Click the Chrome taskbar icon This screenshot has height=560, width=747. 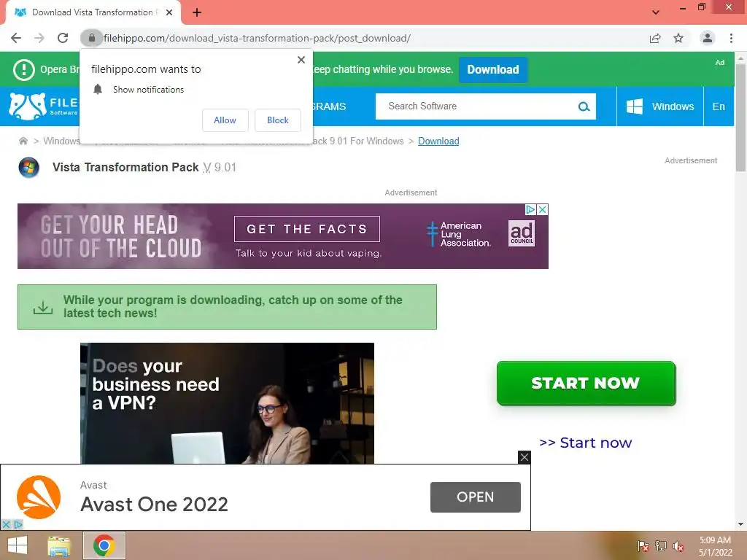104,545
